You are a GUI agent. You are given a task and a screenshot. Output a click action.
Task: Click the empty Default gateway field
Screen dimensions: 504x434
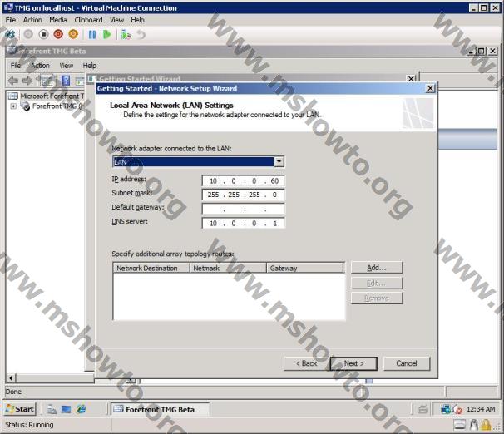pos(244,210)
